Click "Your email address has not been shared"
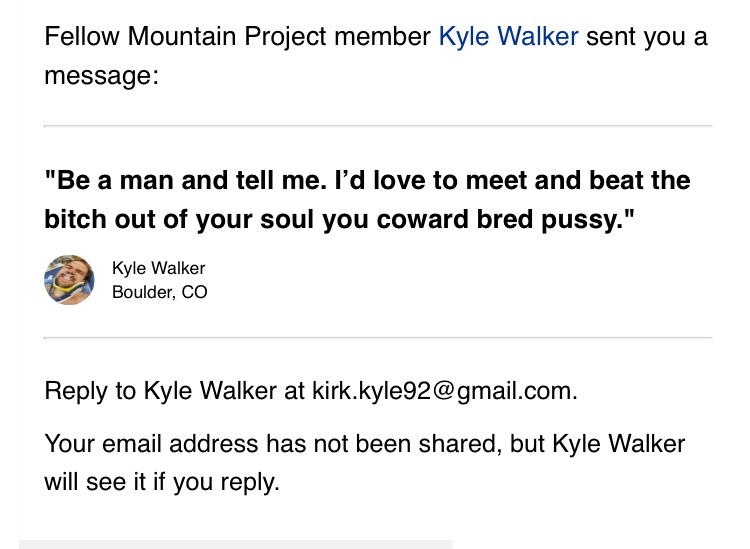This screenshot has height=549, width=750. point(270,444)
